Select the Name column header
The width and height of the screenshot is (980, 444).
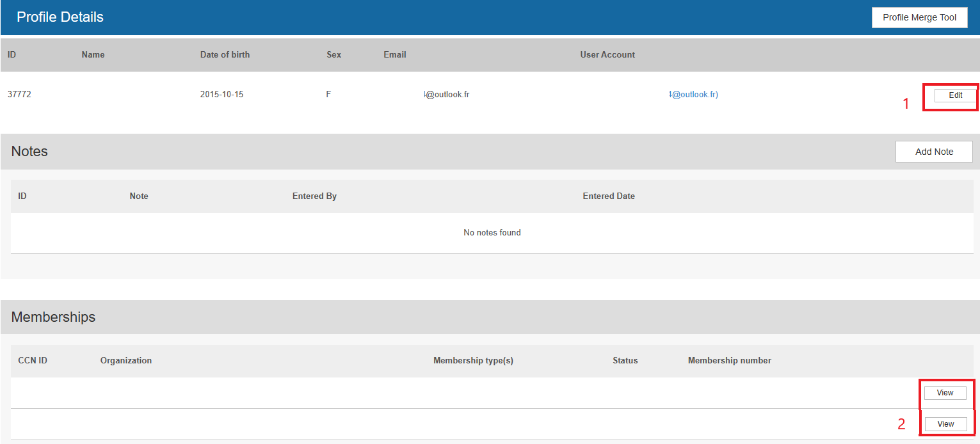click(x=93, y=55)
